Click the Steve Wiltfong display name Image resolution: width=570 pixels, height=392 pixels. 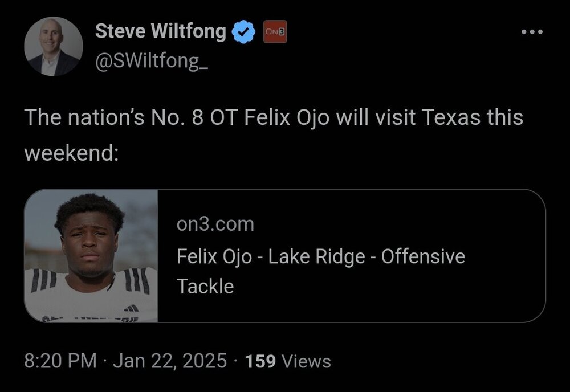click(x=160, y=32)
